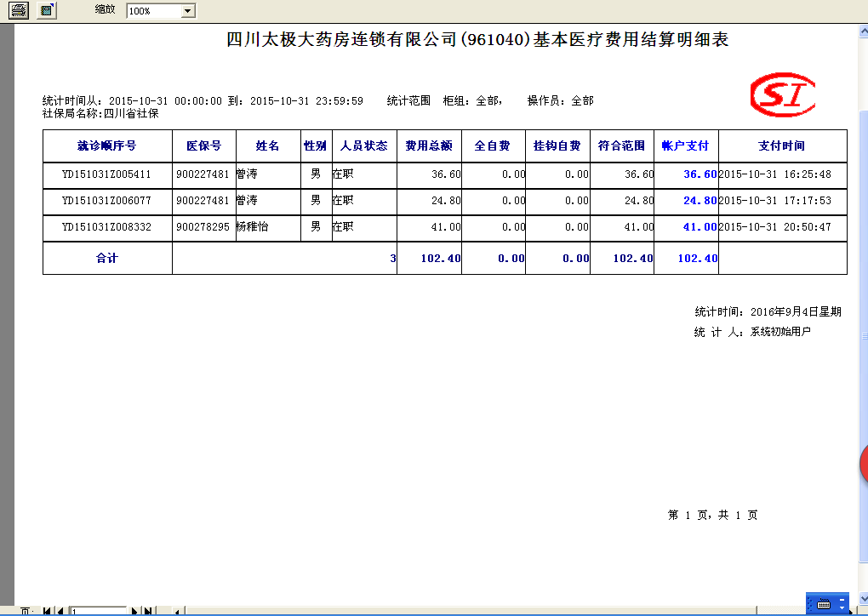Click the keyboard input method icon
The width and height of the screenshot is (868, 616).
coord(824,604)
